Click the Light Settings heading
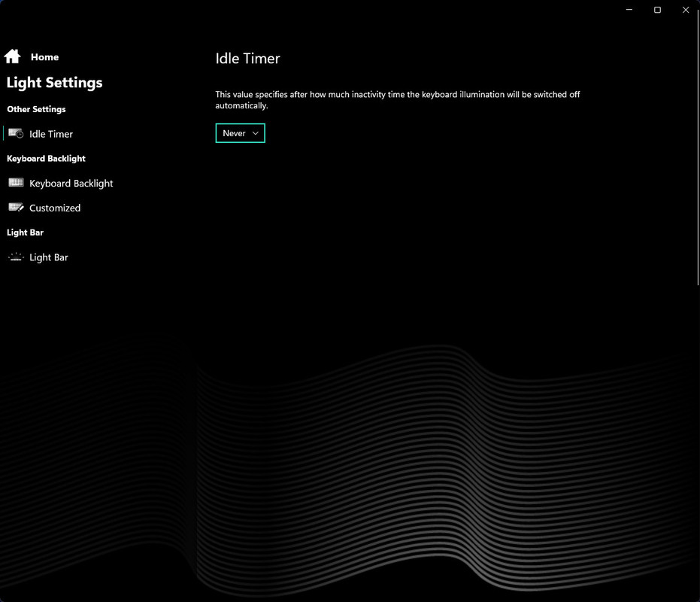The height and width of the screenshot is (602, 700). (54, 83)
